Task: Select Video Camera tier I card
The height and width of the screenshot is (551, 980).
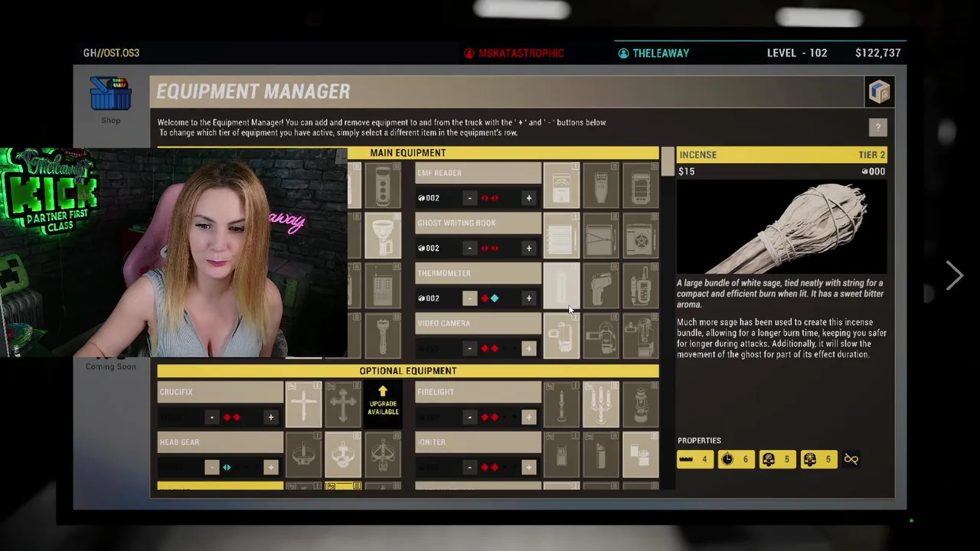Action: (561, 335)
